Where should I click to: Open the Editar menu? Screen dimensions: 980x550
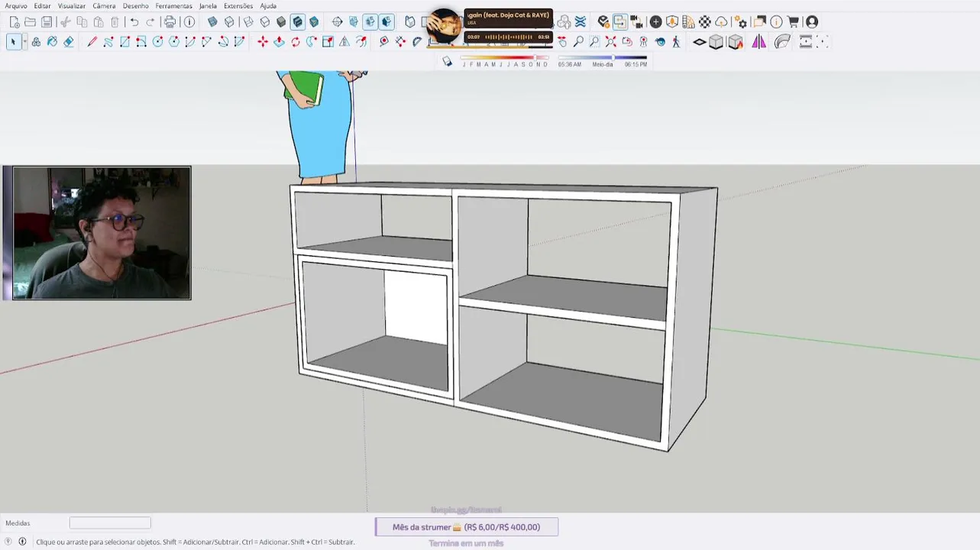[x=43, y=6]
